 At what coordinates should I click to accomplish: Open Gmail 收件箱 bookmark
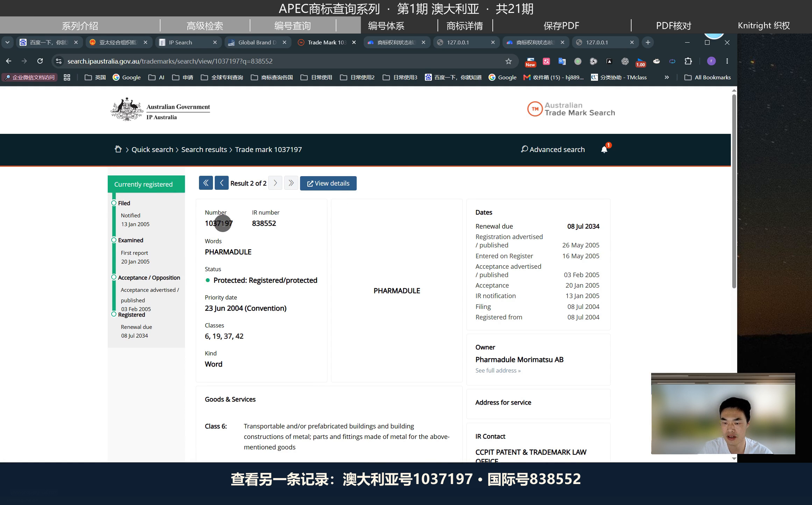[553, 77]
